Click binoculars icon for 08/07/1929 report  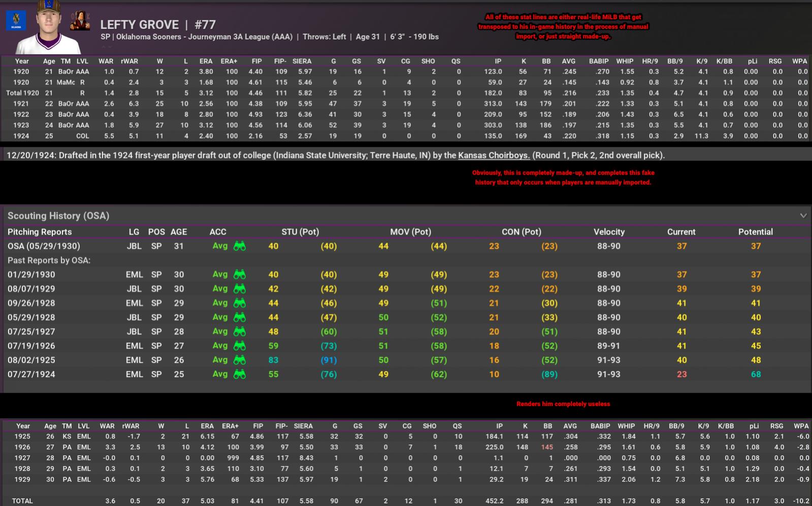(239, 289)
